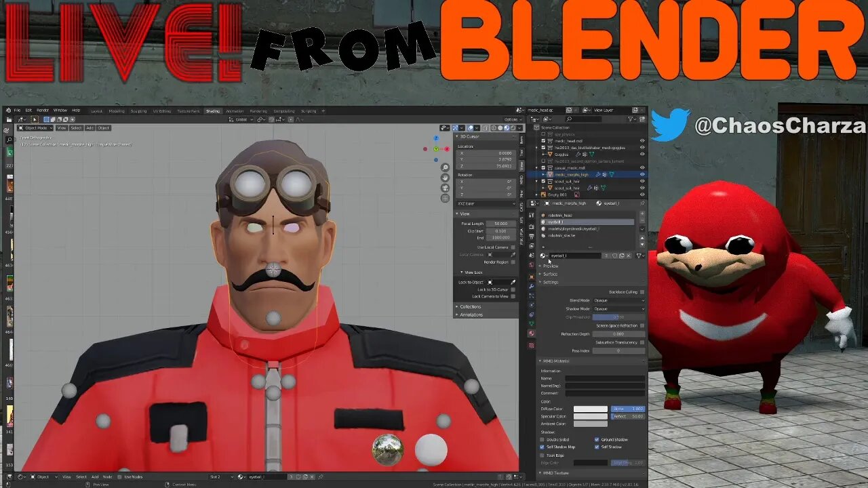Expand the Collections panel
This screenshot has height=488, width=868.
pos(470,306)
